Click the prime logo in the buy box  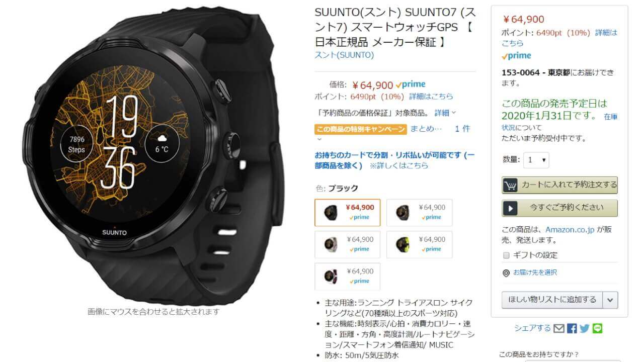[516, 56]
